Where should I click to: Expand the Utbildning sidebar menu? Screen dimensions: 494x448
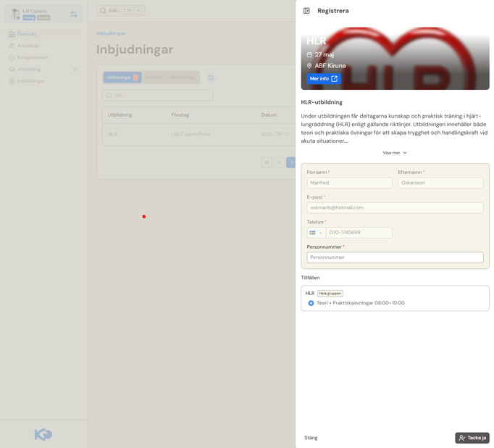tap(43, 70)
